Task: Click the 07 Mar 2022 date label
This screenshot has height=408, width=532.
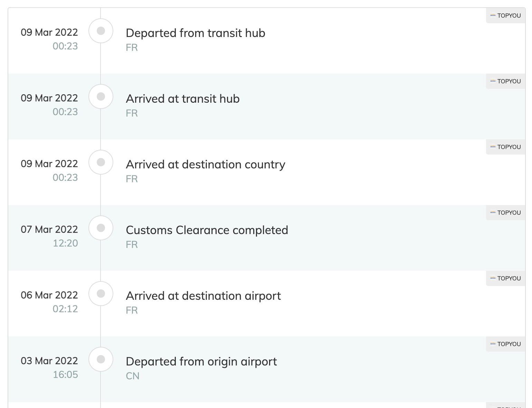Action: [x=49, y=230]
